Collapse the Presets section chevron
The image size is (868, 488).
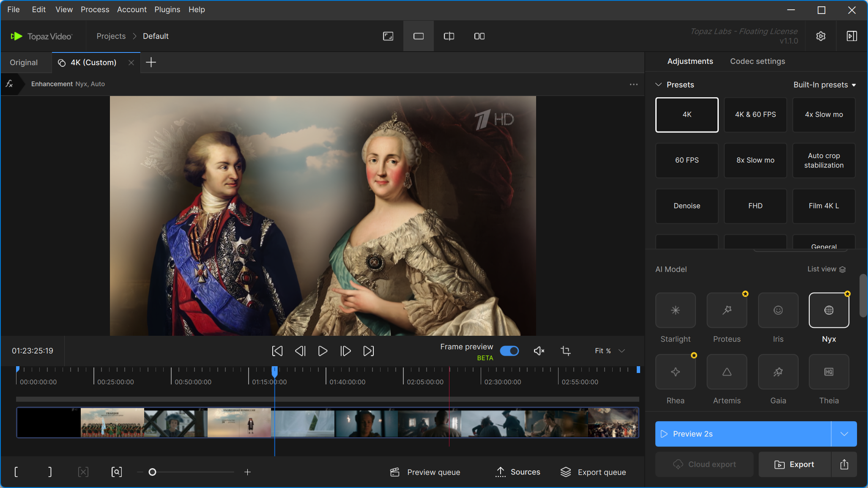coord(658,85)
